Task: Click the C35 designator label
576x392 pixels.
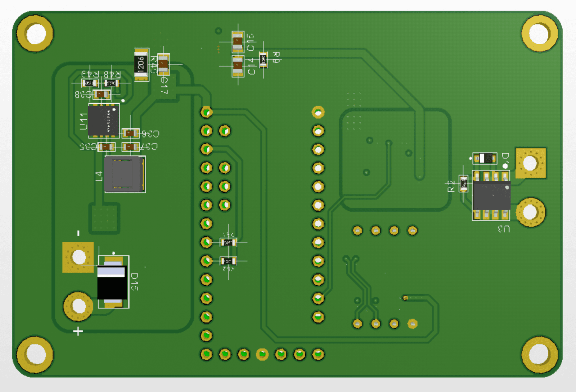Action: coord(89,147)
